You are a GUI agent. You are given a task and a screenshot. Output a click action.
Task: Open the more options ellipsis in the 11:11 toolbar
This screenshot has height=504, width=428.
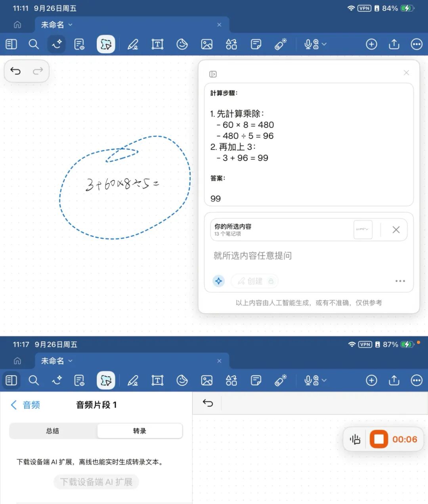pyautogui.click(x=417, y=44)
